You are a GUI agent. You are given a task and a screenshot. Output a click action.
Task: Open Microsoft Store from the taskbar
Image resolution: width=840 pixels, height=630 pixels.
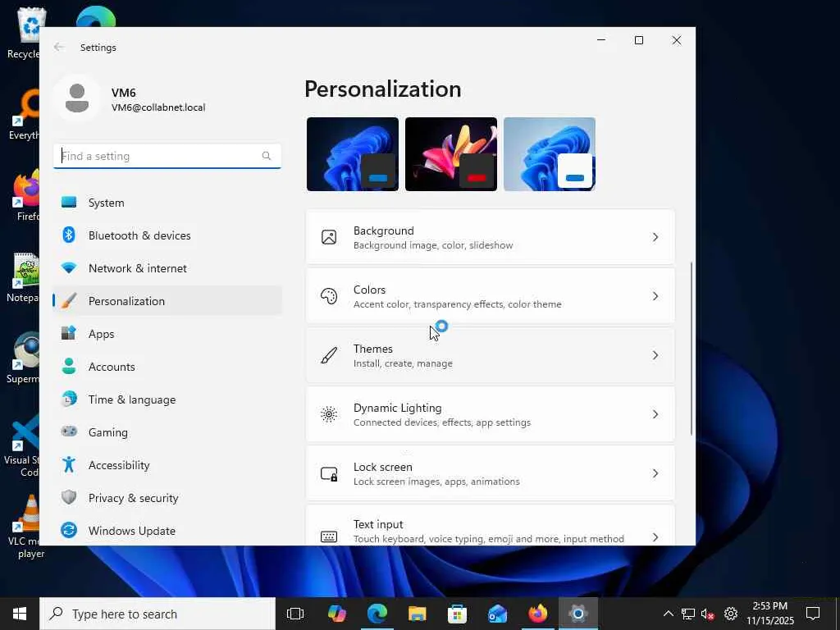point(458,614)
